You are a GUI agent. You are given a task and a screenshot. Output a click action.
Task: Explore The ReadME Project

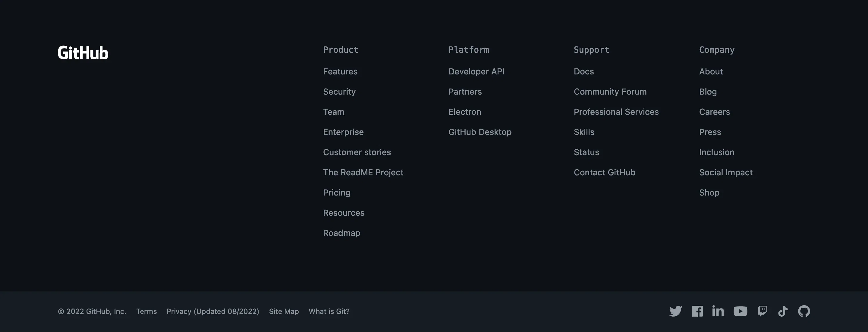[x=363, y=172]
